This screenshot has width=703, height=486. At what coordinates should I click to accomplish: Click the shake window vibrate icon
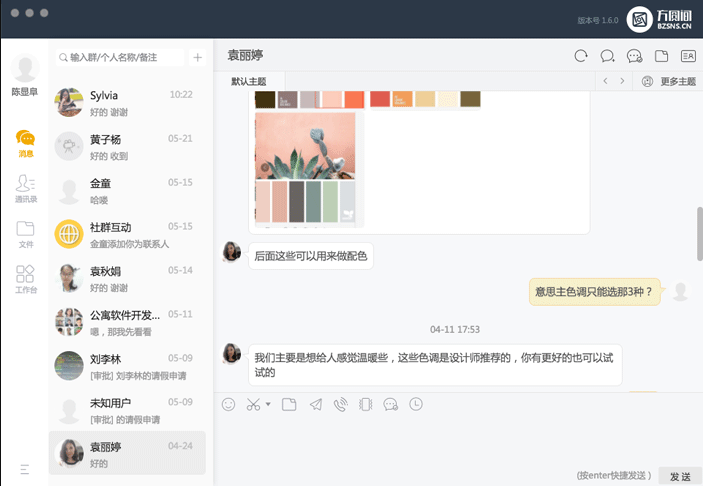pos(365,404)
